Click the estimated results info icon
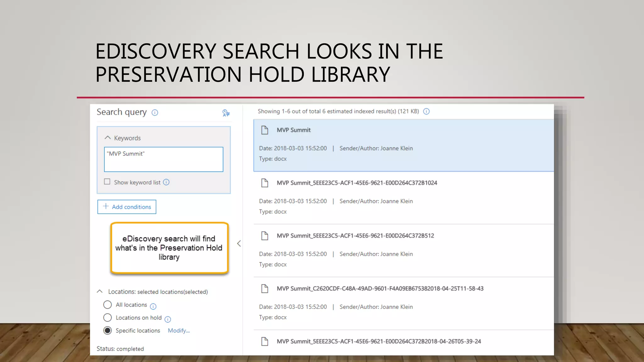Screen dimensions: 644x362 426,111
